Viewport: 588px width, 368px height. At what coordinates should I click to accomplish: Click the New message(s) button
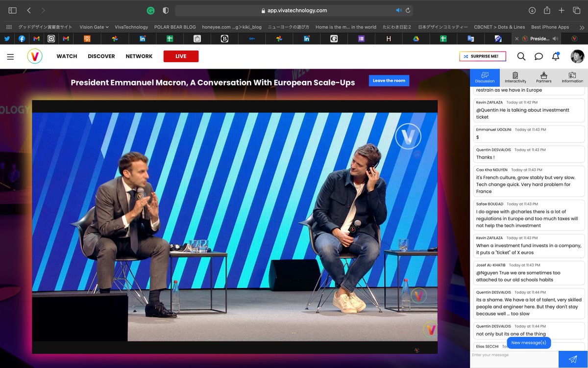[x=529, y=342]
